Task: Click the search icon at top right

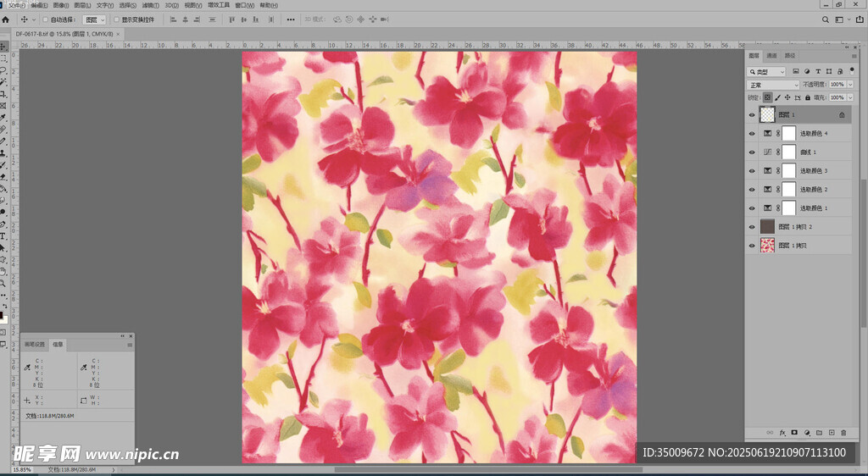Action: (x=825, y=19)
